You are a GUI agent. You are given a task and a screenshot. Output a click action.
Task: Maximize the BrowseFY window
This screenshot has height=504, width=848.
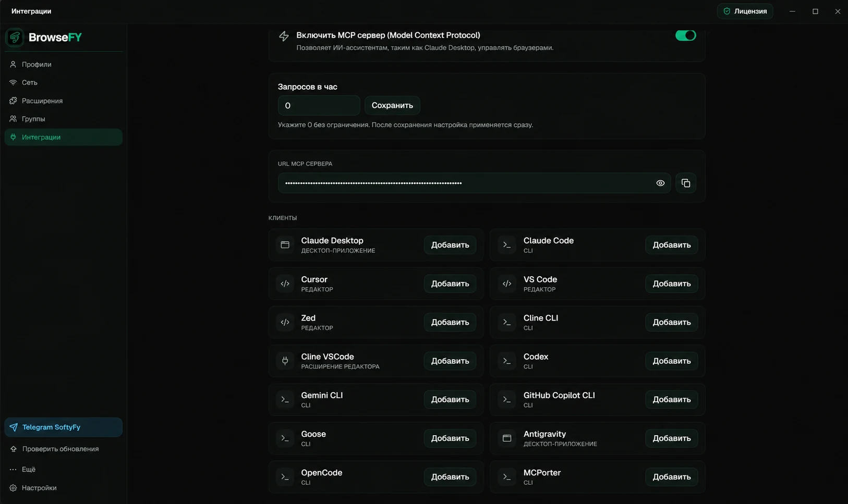point(815,11)
